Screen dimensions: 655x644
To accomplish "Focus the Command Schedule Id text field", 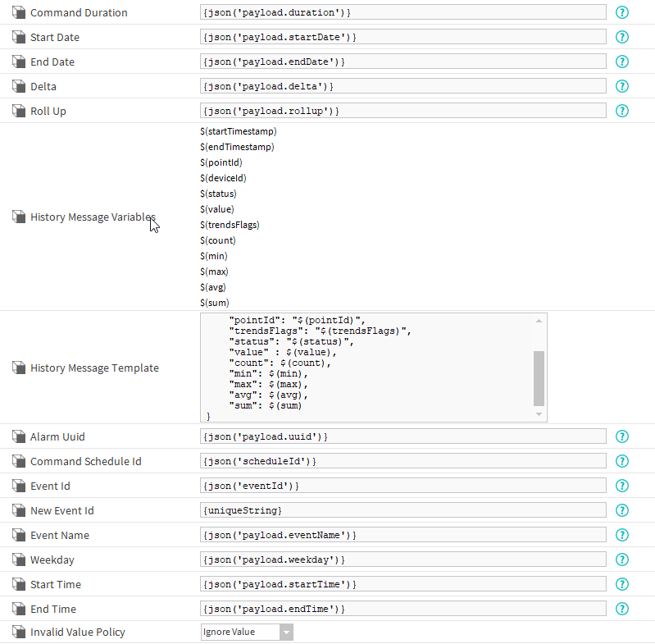I will pos(403,461).
